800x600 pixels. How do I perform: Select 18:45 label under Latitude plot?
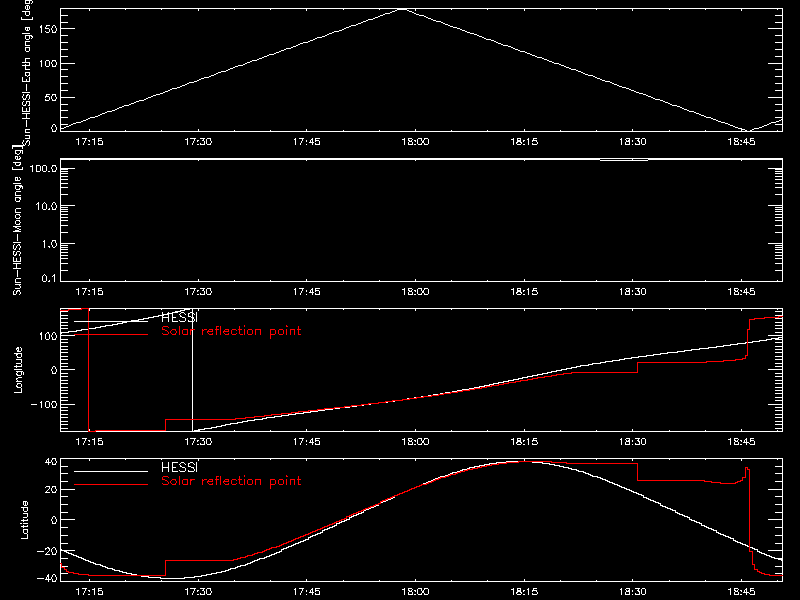pos(741,592)
